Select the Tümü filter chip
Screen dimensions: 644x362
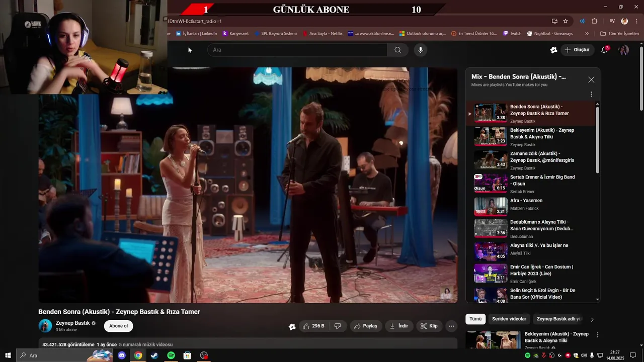pyautogui.click(x=475, y=319)
